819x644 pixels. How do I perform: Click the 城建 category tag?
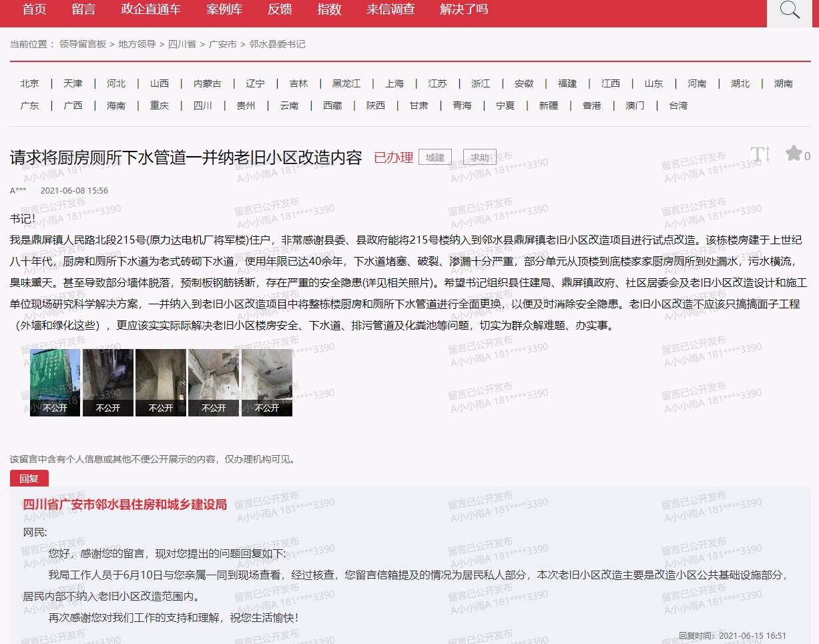click(x=435, y=157)
